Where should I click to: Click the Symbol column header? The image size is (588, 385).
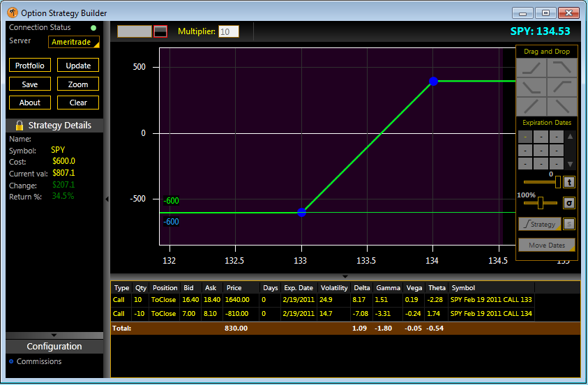tap(491, 287)
